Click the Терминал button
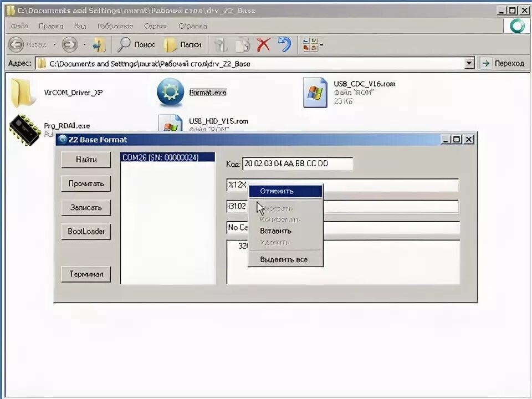The width and height of the screenshot is (532, 399). coord(86,274)
